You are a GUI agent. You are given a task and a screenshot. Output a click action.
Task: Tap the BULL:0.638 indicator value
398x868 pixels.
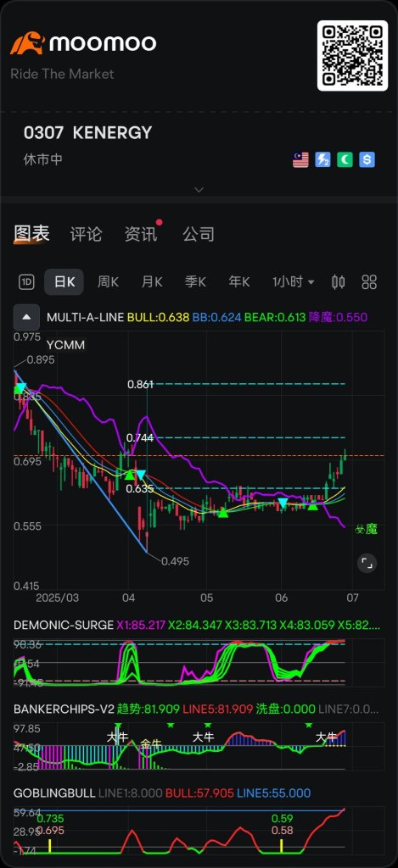click(x=158, y=317)
